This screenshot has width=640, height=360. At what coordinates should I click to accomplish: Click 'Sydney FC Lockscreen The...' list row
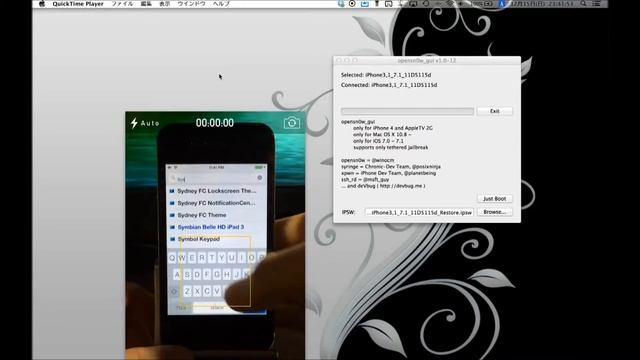click(217, 191)
